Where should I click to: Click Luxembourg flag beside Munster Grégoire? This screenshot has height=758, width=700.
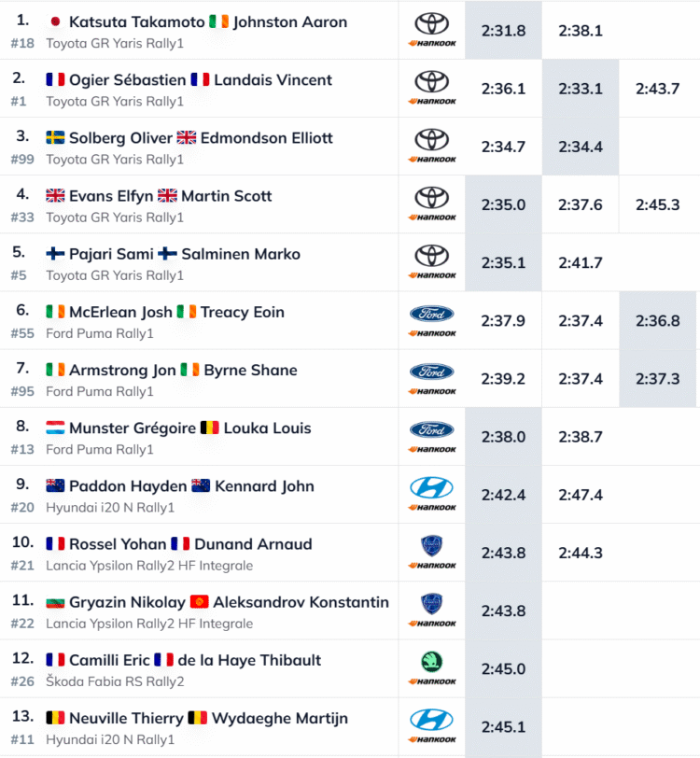click(x=55, y=428)
